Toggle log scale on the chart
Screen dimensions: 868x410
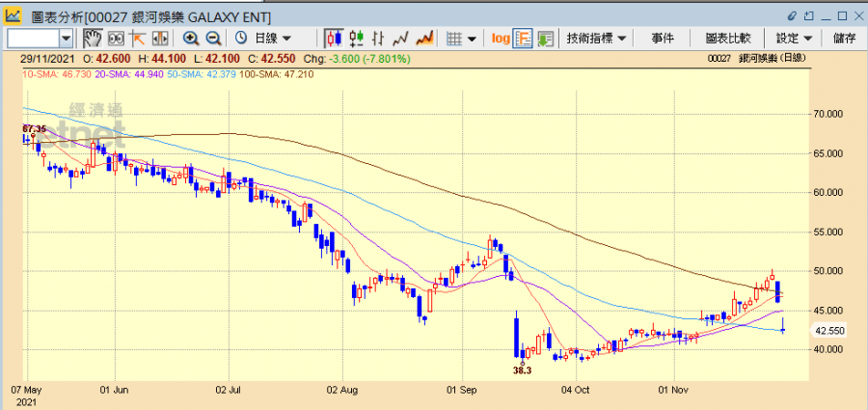(x=500, y=39)
